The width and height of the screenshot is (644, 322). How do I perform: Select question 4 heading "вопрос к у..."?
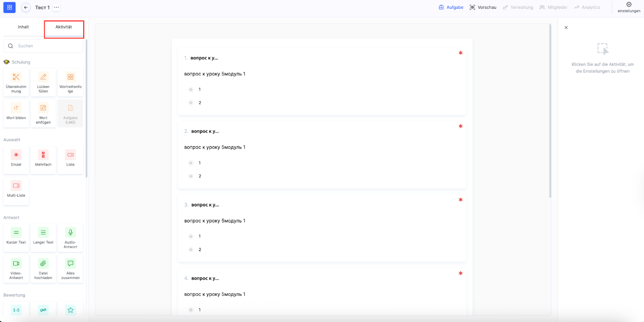click(205, 278)
